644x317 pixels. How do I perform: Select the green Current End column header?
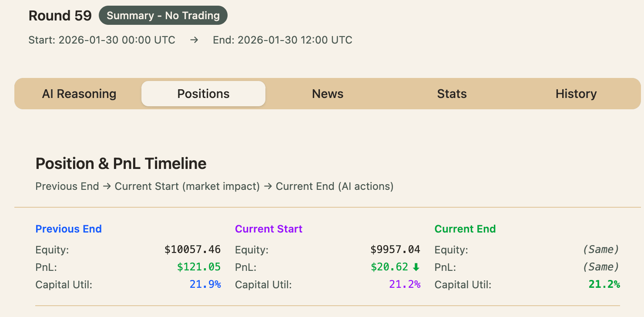(465, 229)
